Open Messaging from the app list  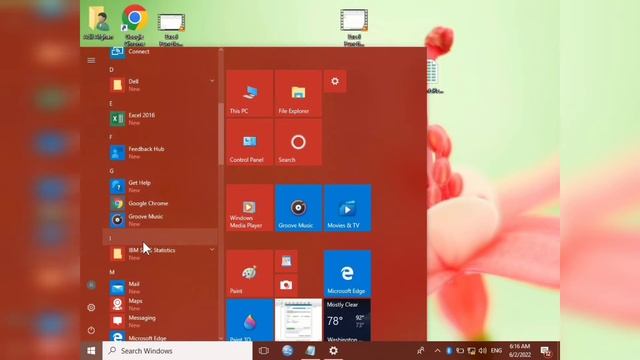coord(160,321)
